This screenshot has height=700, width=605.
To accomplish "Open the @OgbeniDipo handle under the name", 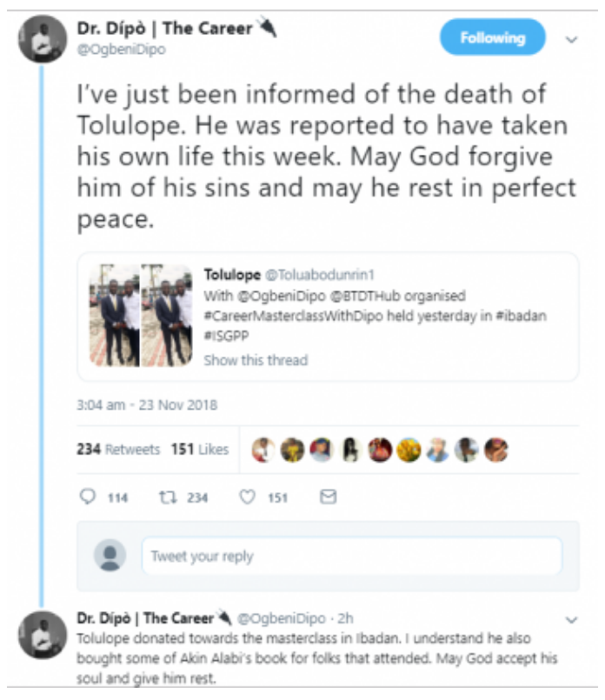I will (122, 49).
